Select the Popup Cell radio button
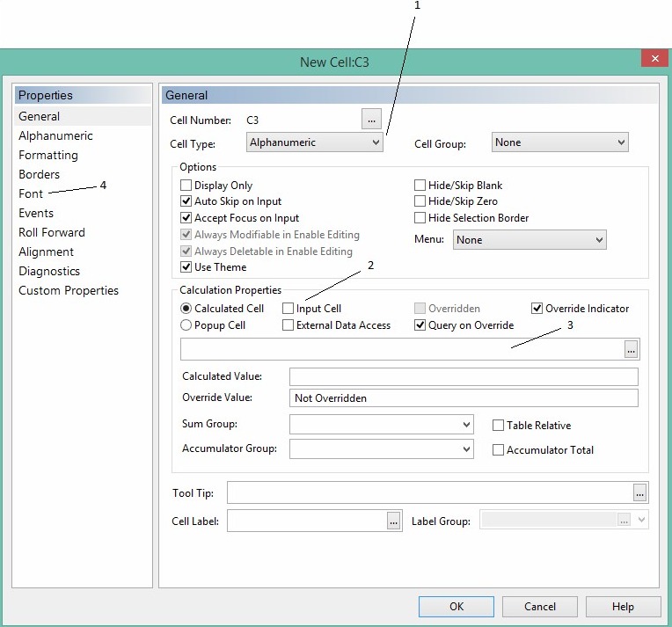The image size is (672, 627). (186, 325)
